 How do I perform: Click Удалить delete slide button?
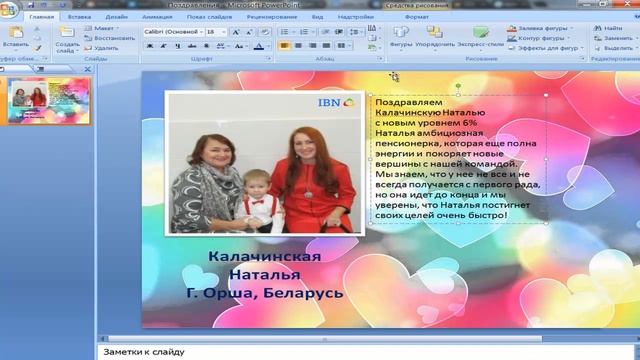101,48
